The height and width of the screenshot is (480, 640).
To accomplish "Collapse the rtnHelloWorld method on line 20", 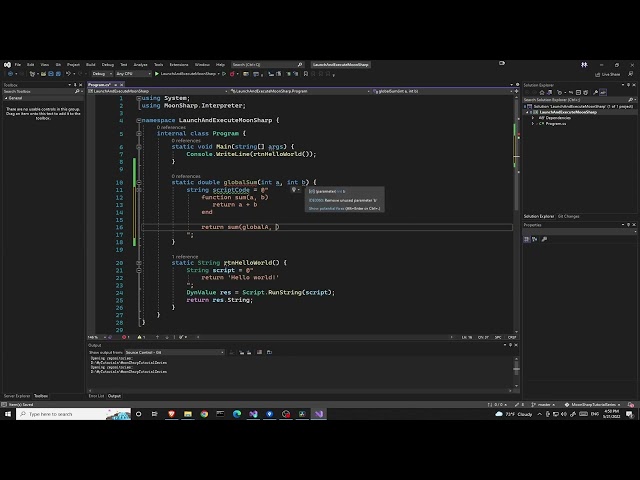I will point(138,262).
